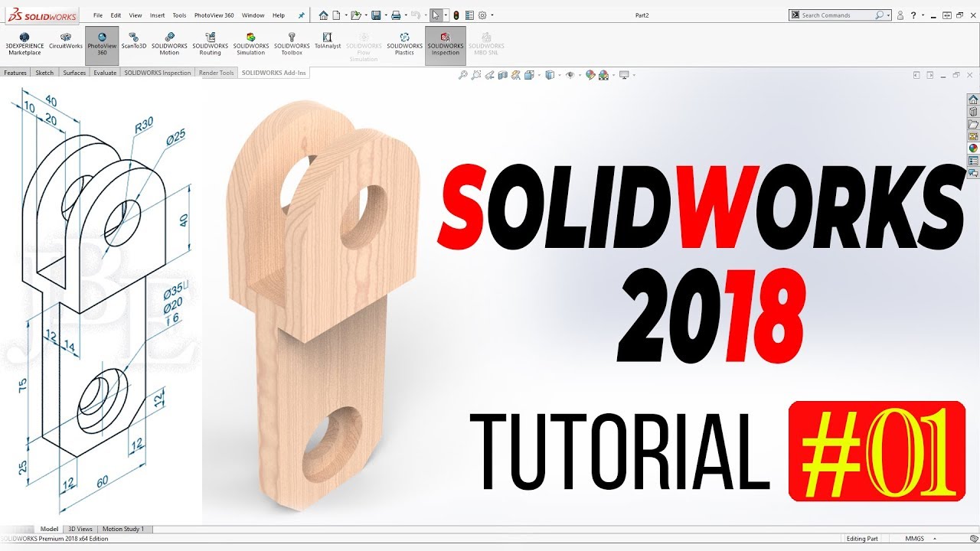Switch to the Features tab
Screen dimensions: 980x551
pos(15,73)
